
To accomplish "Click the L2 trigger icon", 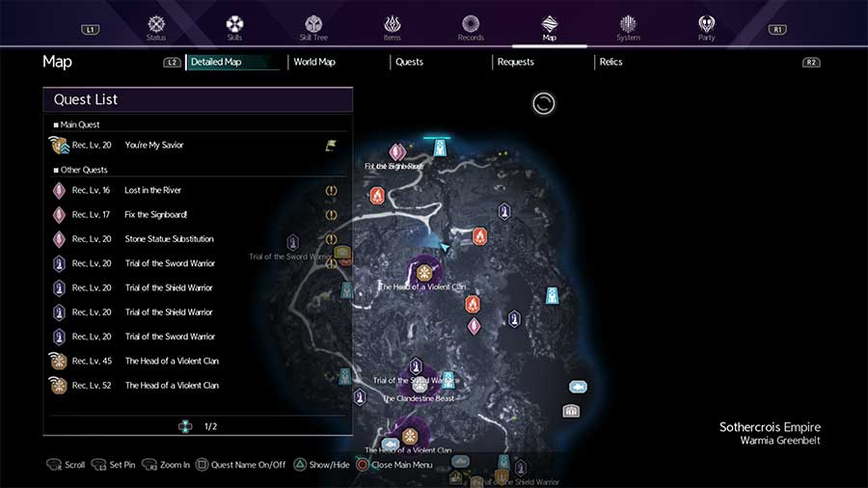I will 173,62.
